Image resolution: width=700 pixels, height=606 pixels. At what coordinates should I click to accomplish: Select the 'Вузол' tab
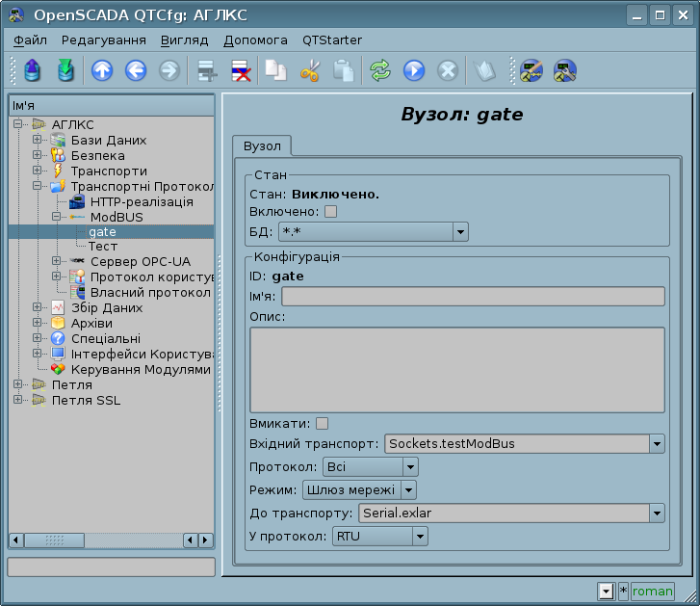262,145
